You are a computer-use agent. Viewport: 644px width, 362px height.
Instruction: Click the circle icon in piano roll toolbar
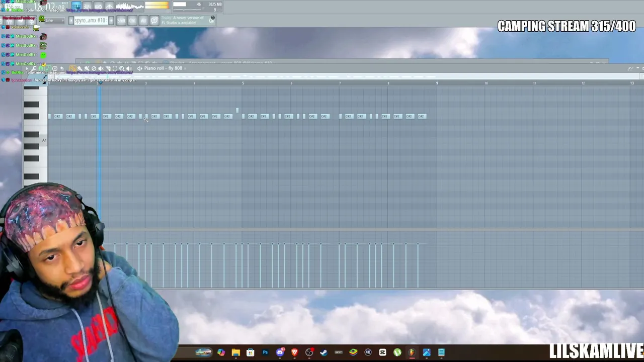(x=55, y=68)
